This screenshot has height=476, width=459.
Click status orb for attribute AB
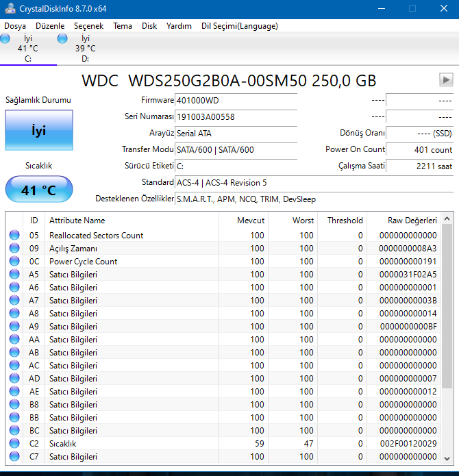point(14,353)
